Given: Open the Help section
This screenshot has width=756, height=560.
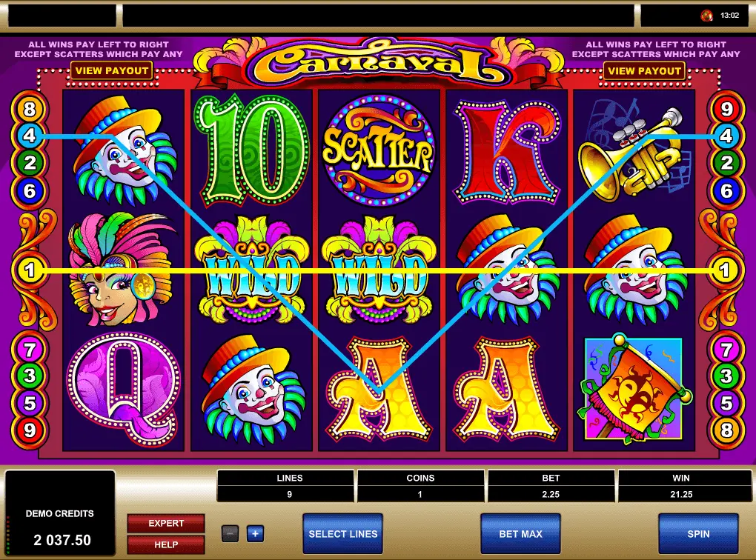Looking at the screenshot, I should 166,544.
